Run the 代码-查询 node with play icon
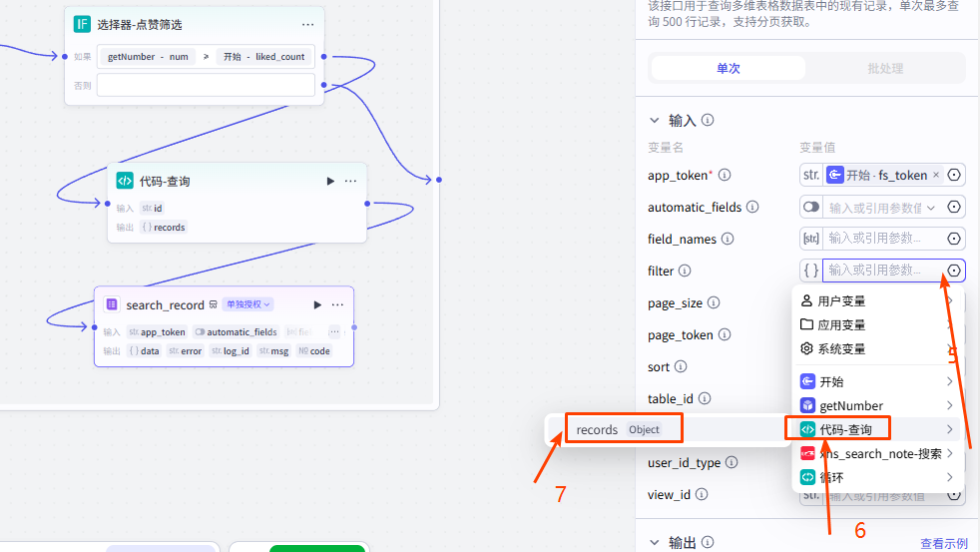980x552 pixels. (x=330, y=181)
